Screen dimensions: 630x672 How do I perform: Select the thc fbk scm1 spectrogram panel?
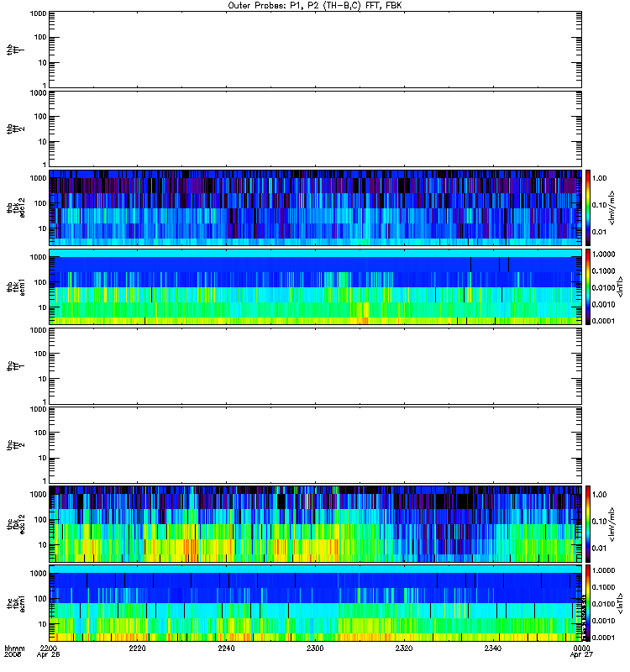(316, 603)
